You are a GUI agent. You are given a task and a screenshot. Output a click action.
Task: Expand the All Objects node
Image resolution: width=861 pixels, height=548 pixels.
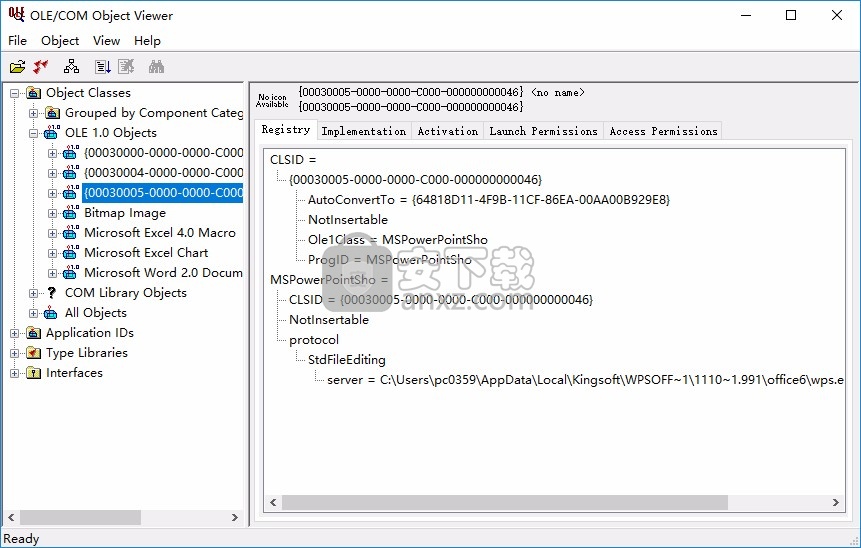pos(33,314)
